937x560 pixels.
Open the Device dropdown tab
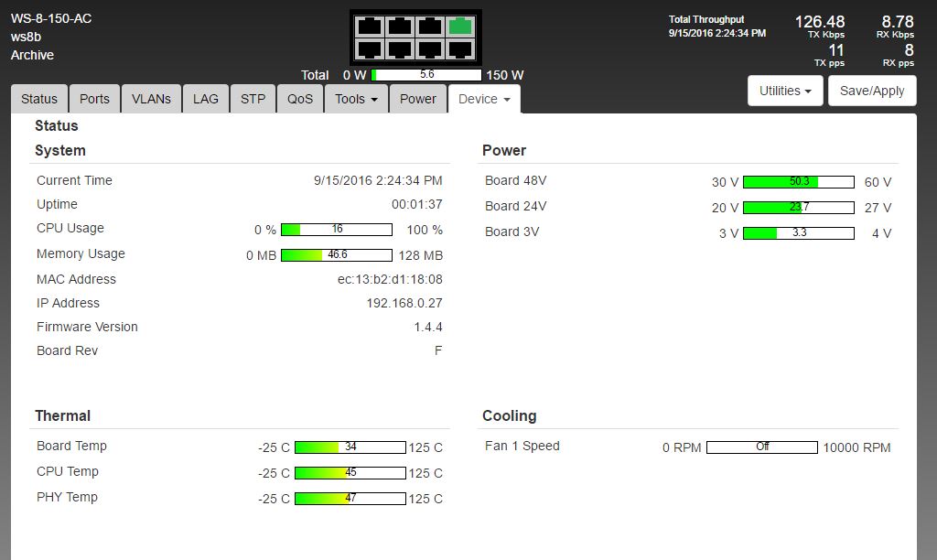coord(483,99)
